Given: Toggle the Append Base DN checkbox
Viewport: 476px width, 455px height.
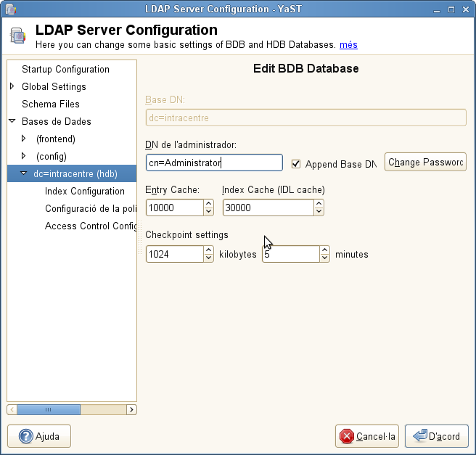Looking at the screenshot, I should (x=296, y=164).
